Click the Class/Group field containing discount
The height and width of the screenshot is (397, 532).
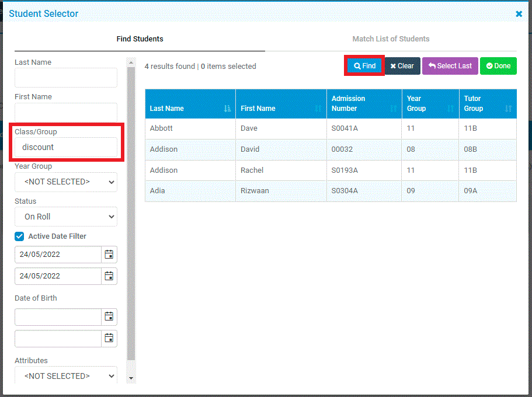[66, 147]
